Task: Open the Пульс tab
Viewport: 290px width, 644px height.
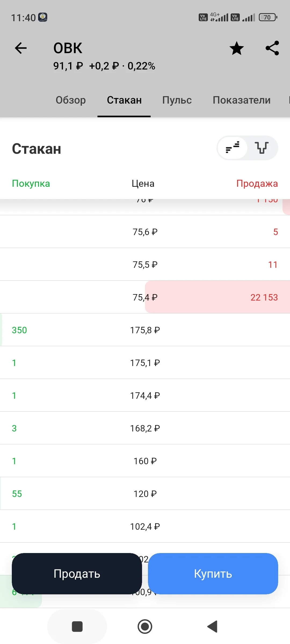Action: click(177, 100)
